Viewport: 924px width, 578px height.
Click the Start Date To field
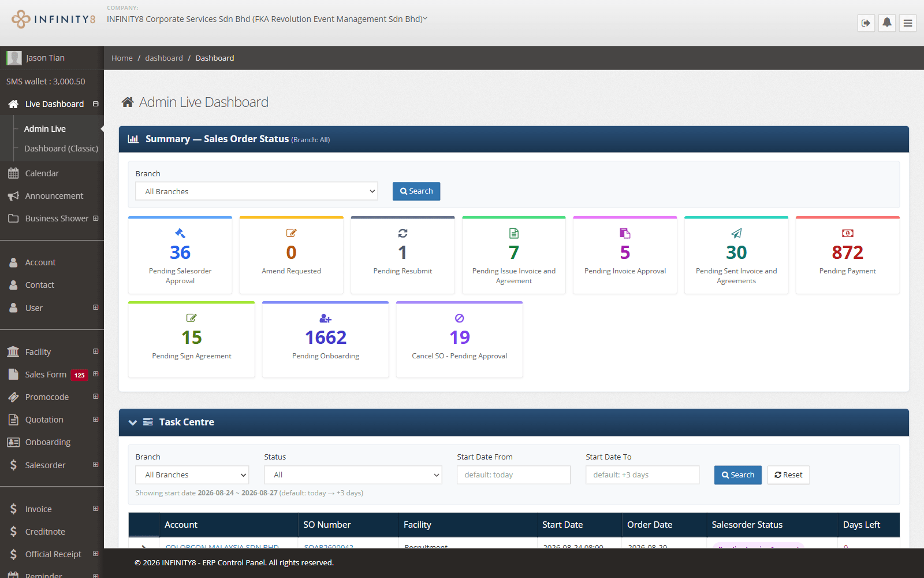642,475
